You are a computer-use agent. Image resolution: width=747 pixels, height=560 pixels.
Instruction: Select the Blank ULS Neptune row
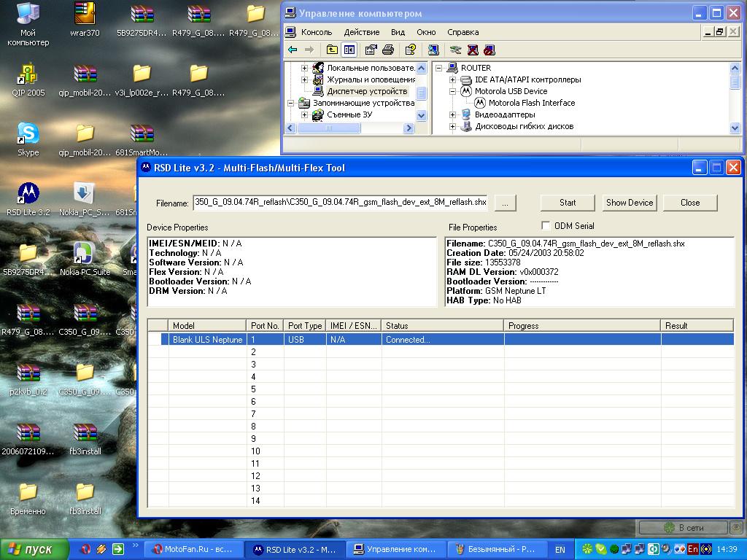(441, 340)
